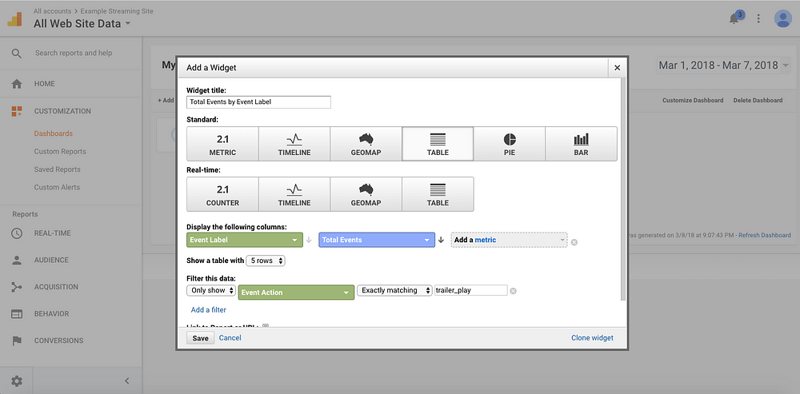The image size is (800, 394).
Task: Open the user account avatar
Action: 783,18
